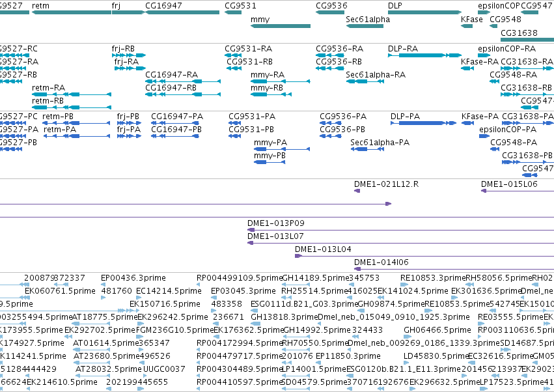
Task: Select protein CG9536-PB
Action: pos(330,136)
